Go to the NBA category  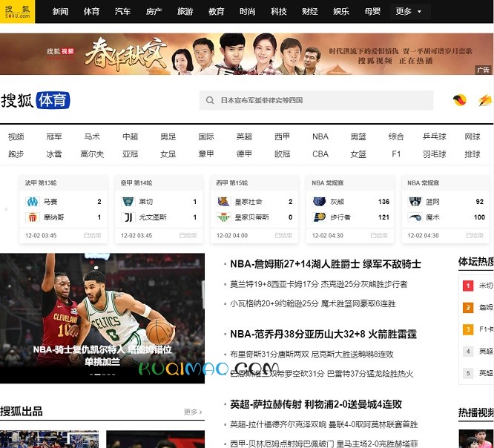320,136
